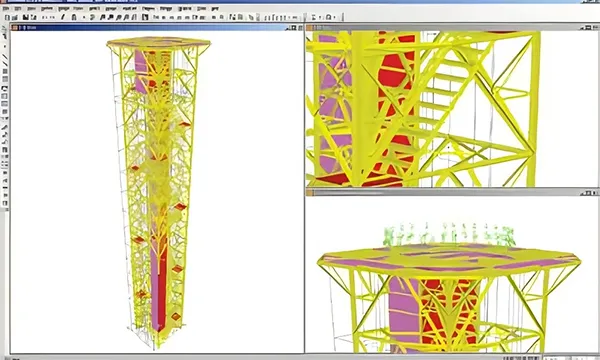Viewport: 600px width, 360px height.
Task: Select the Draw Rectangular Area tool
Action: coord(5,96)
